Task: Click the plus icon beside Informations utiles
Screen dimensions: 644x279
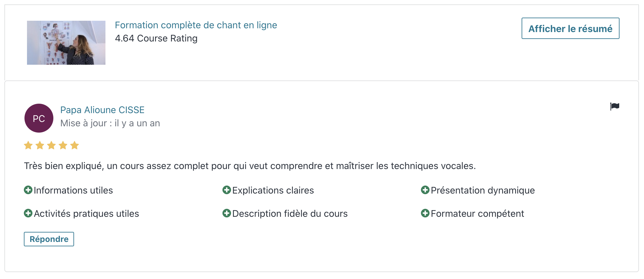Action: click(28, 190)
